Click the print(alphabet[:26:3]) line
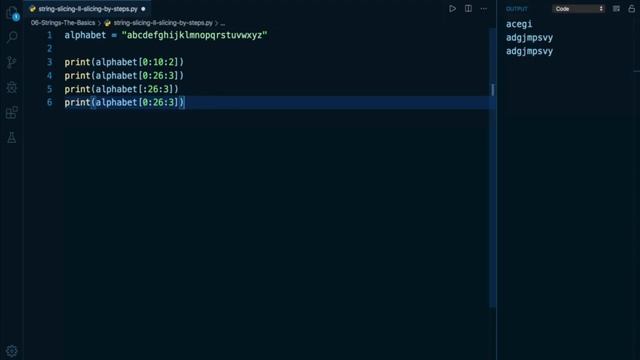Viewport: 640px width, 360px height. (121, 89)
